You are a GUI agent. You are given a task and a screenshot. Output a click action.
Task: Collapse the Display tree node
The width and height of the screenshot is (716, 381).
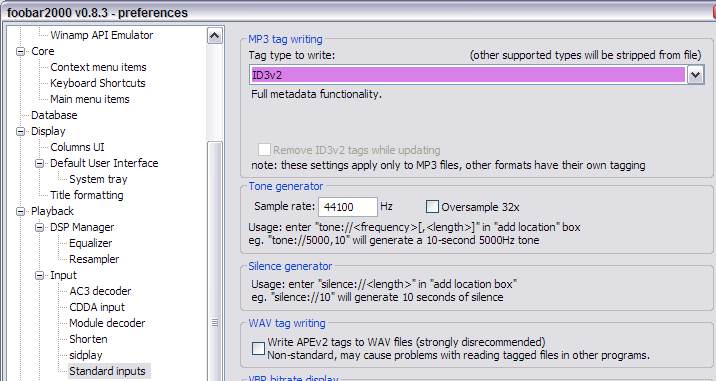coord(21,132)
